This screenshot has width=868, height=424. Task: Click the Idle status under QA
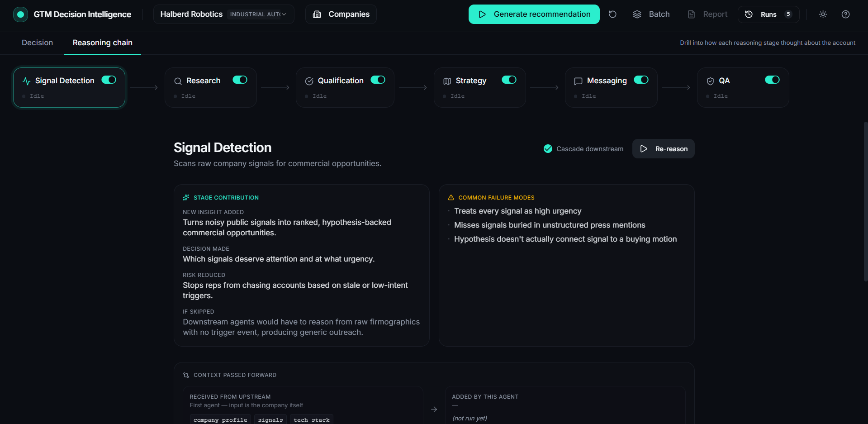tap(721, 96)
